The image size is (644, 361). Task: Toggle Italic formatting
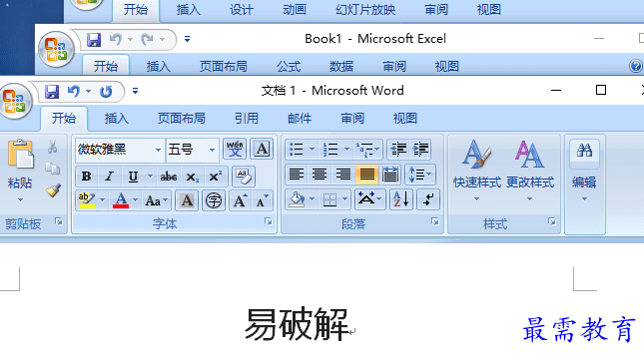point(109,177)
